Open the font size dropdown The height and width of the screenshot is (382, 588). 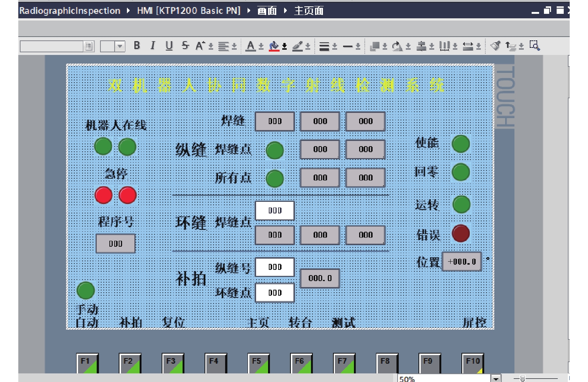[120, 46]
